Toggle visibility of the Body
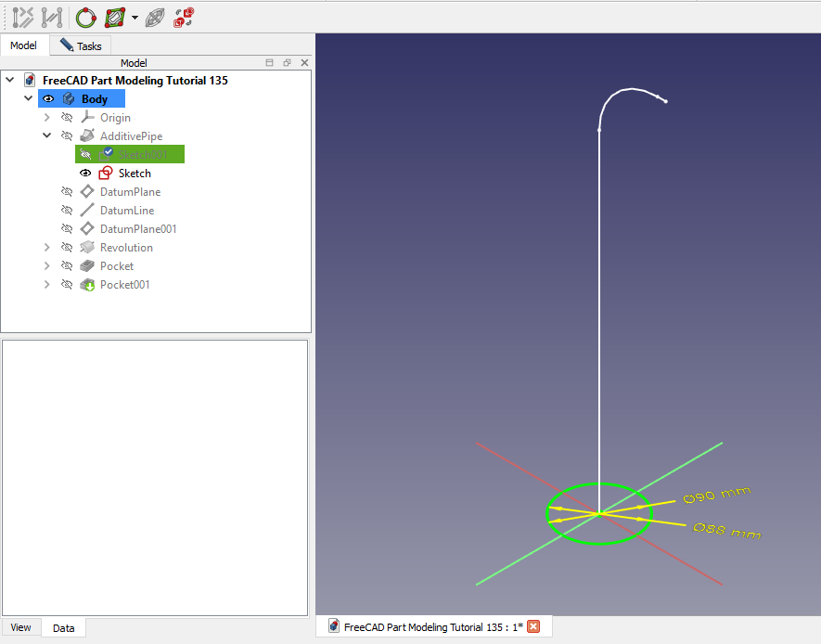 [48, 99]
